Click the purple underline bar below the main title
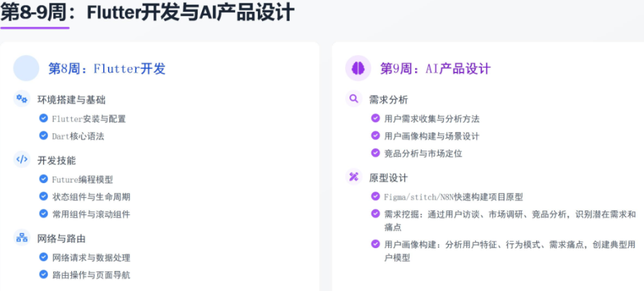This screenshot has width=644, height=291. 35,28
